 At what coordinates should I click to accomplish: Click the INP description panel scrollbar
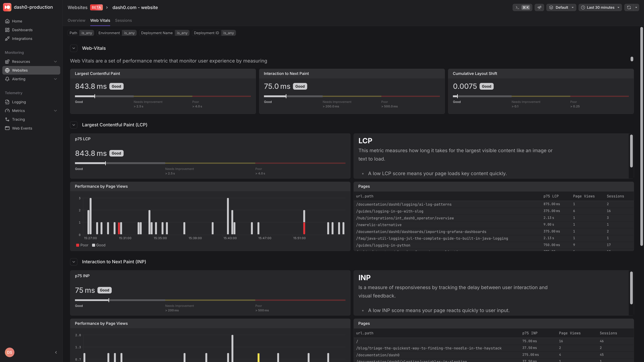(x=631, y=288)
